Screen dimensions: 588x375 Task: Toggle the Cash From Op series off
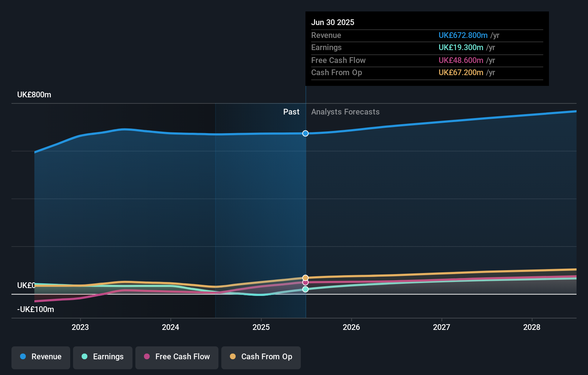261,357
